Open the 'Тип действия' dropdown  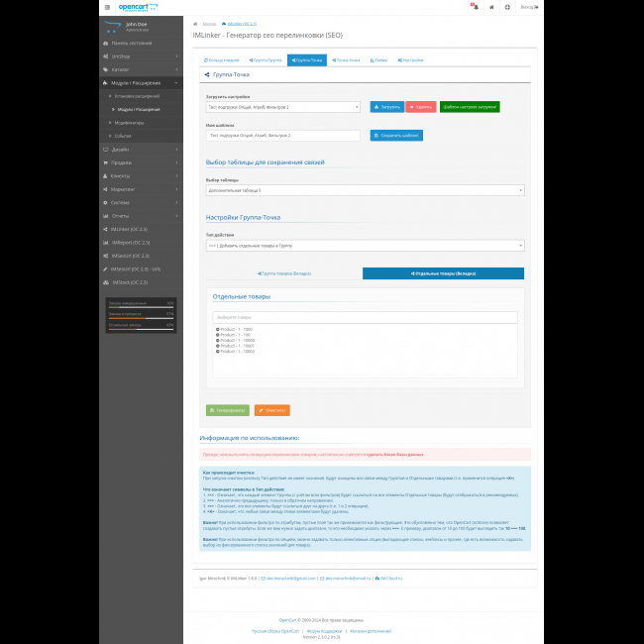click(365, 245)
